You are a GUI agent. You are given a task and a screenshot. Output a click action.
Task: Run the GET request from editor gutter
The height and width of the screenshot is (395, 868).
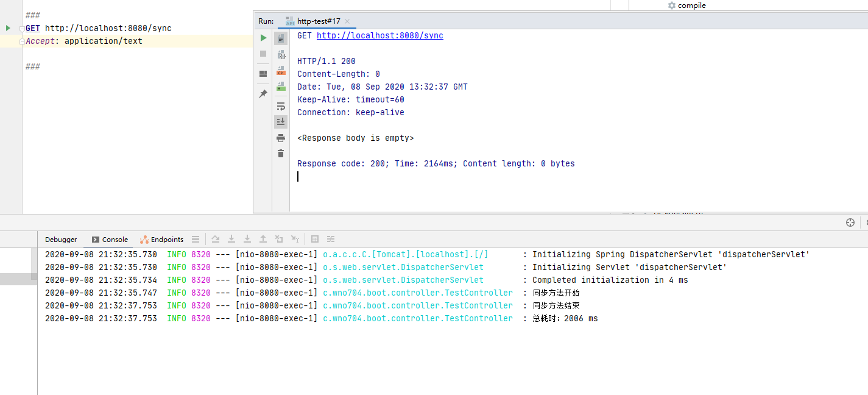tap(8, 28)
